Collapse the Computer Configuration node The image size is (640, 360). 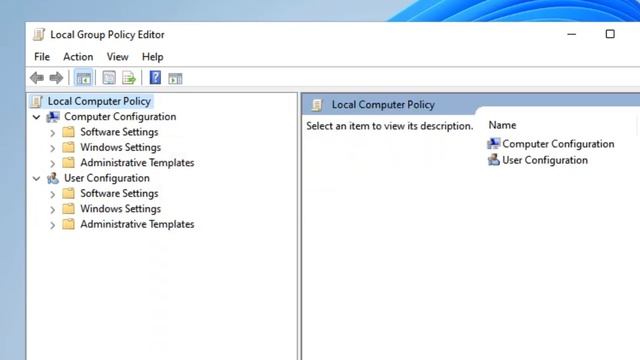point(36,117)
